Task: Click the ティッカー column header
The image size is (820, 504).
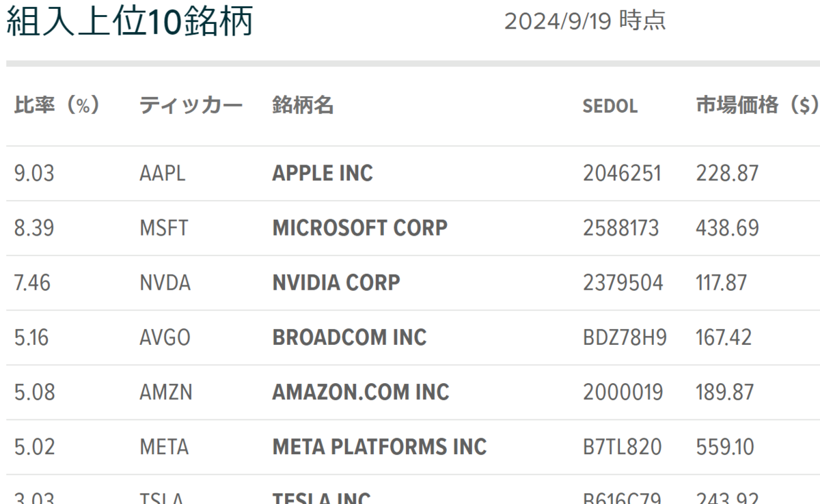Action: 191,106
